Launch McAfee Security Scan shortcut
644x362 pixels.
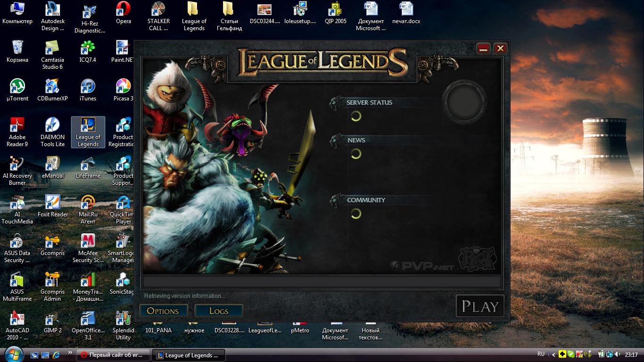(88, 248)
